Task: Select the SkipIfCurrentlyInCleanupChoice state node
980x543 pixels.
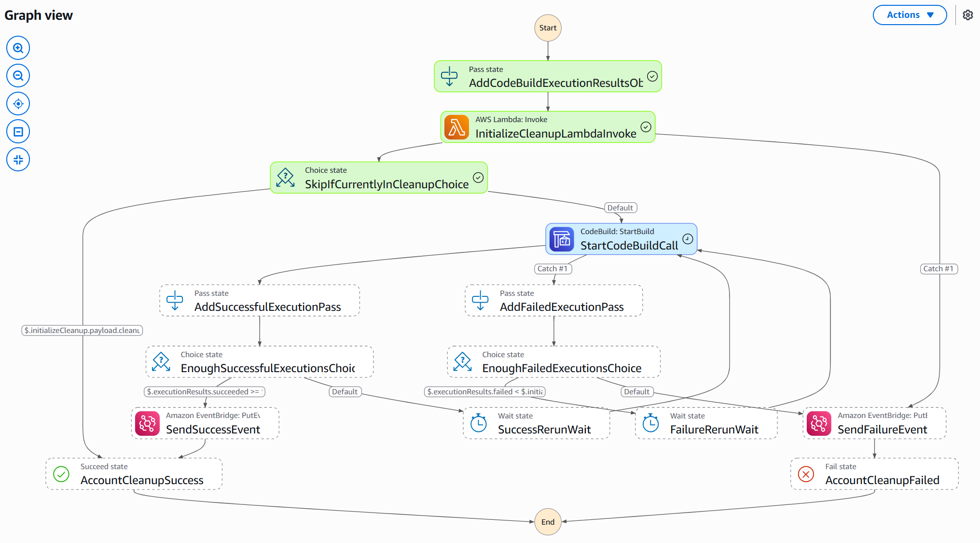Action: [x=379, y=178]
